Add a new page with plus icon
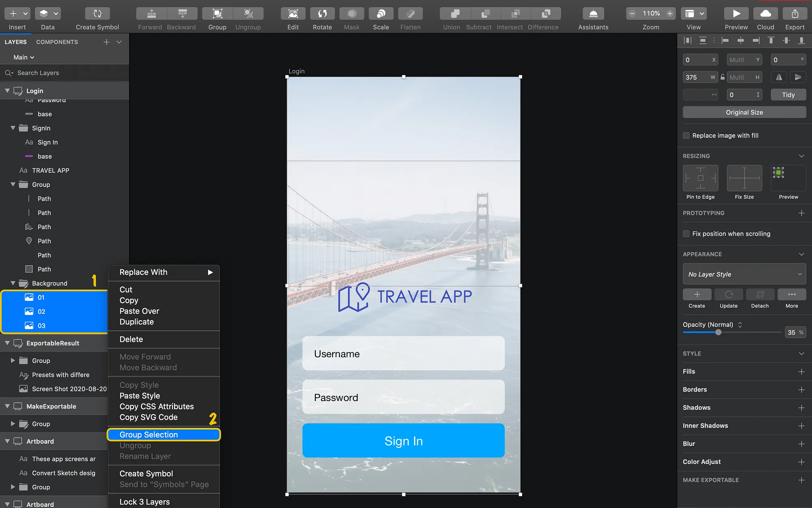 (x=106, y=42)
